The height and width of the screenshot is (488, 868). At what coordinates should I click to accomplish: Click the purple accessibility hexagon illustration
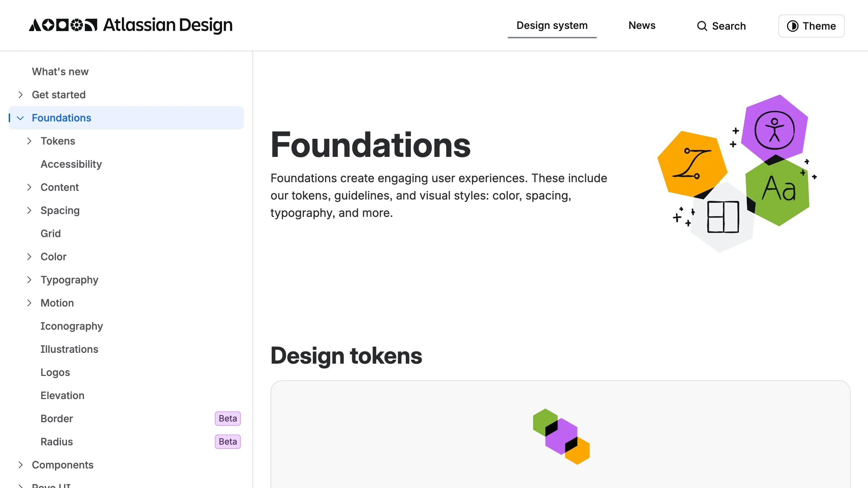point(774,129)
